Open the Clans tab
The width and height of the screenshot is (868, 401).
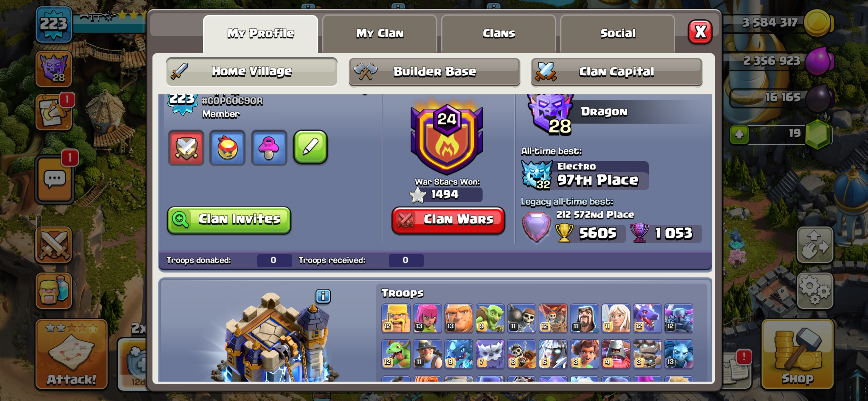click(x=499, y=33)
